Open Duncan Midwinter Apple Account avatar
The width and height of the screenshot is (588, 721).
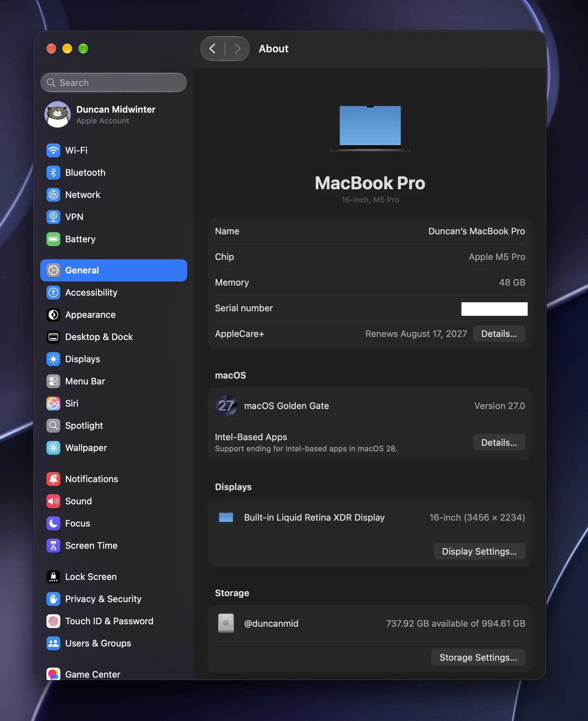click(x=58, y=114)
